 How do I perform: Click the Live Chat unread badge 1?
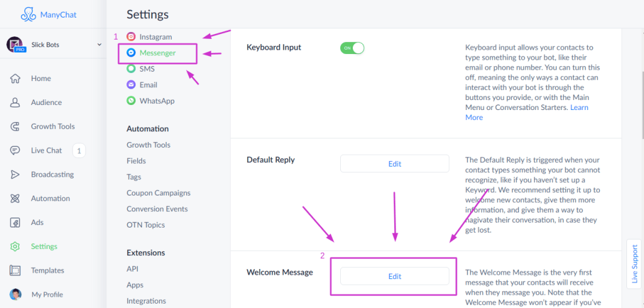coord(79,151)
